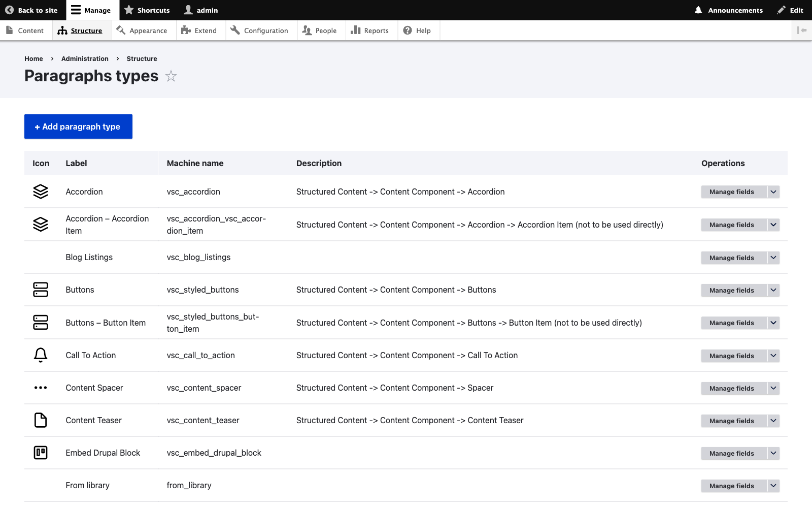Click the Content Spacer dots icon
Viewport: 812px width, 508px height.
(x=41, y=388)
